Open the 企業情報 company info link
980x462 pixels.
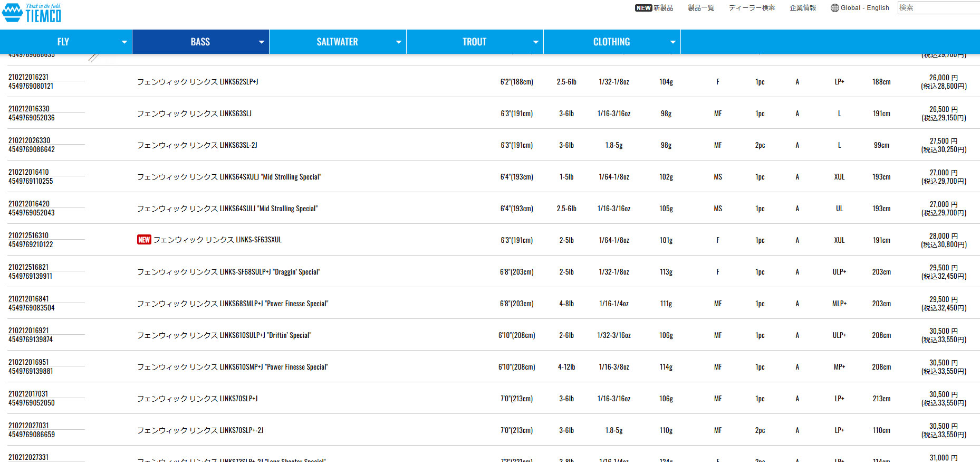click(x=802, y=8)
